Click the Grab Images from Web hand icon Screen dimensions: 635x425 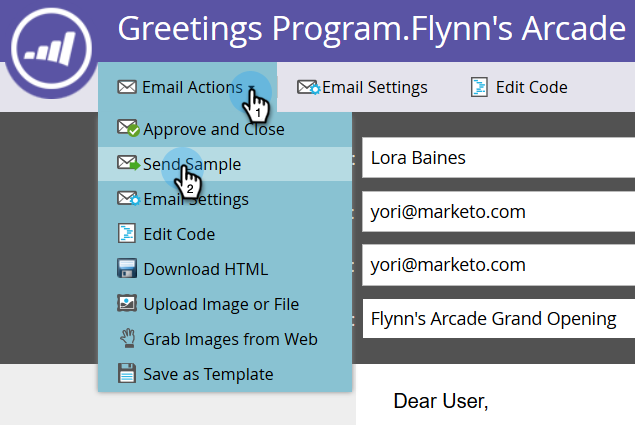(x=128, y=338)
